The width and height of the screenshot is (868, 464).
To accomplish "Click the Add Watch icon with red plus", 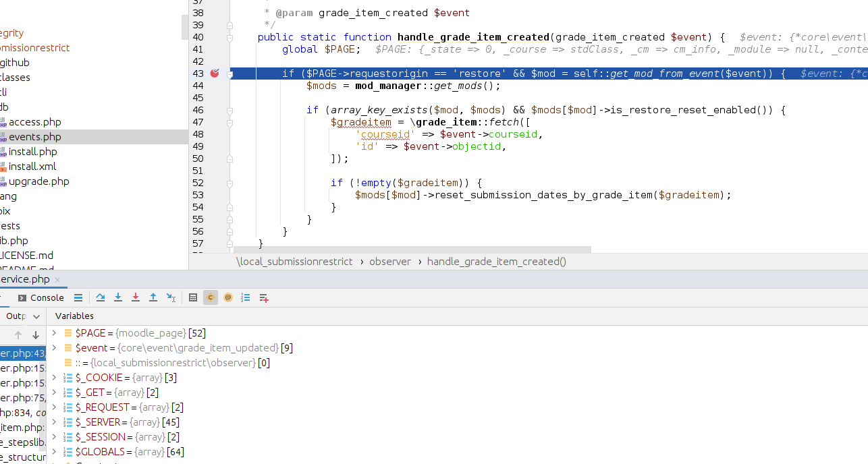I will pyautogui.click(x=264, y=297).
